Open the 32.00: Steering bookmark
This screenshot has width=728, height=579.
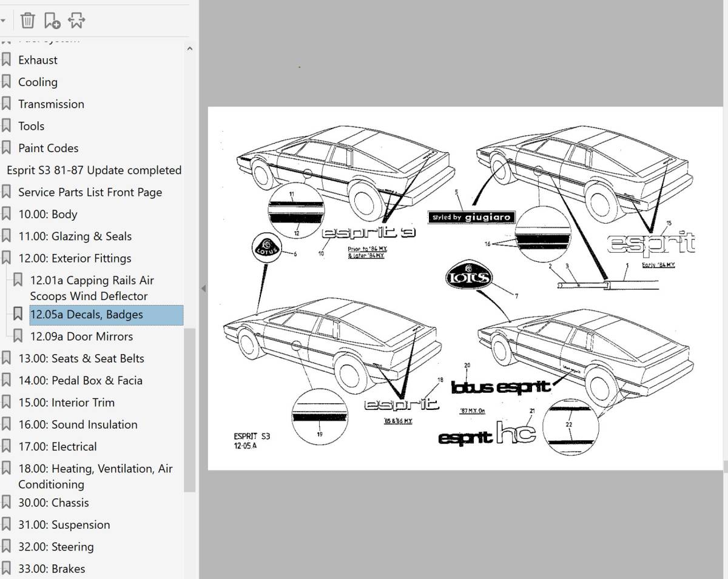(x=56, y=547)
